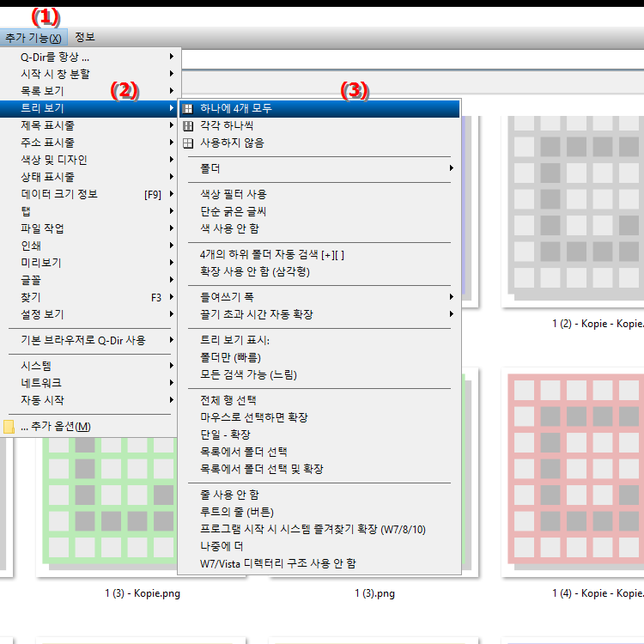Image resolution: width=644 pixels, height=644 pixels.
Task: Click the '사용하지 않음' grid icon
Action: coord(188,143)
